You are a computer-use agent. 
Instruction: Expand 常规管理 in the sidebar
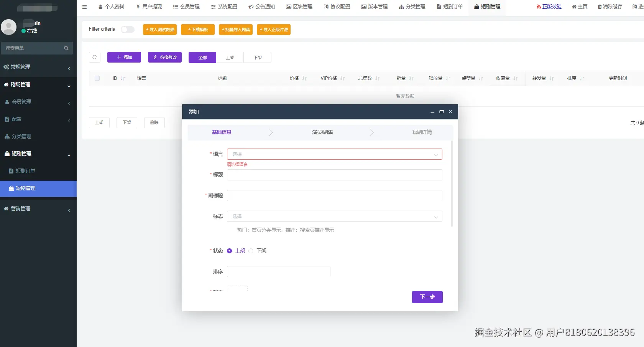[38, 67]
